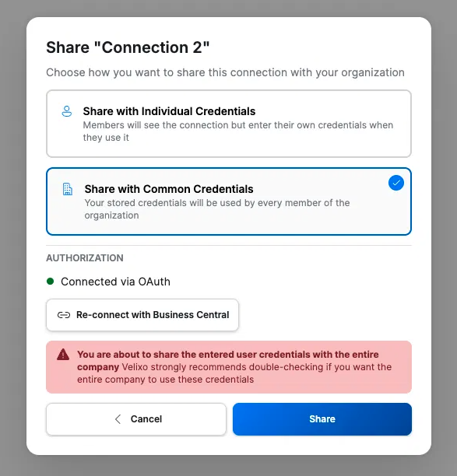Image resolution: width=457 pixels, height=476 pixels.
Task: Click the "Your stored credentials" description text
Action: (x=217, y=209)
